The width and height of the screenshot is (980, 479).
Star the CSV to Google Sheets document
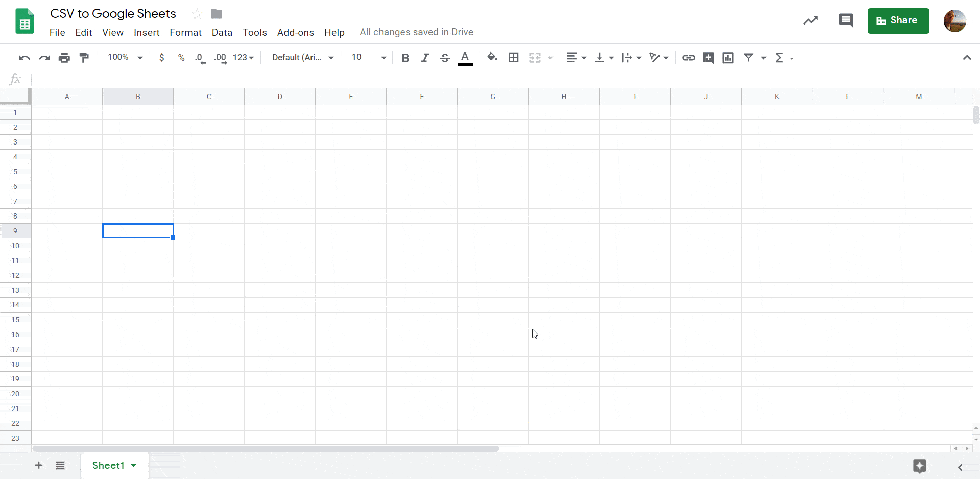(x=197, y=14)
